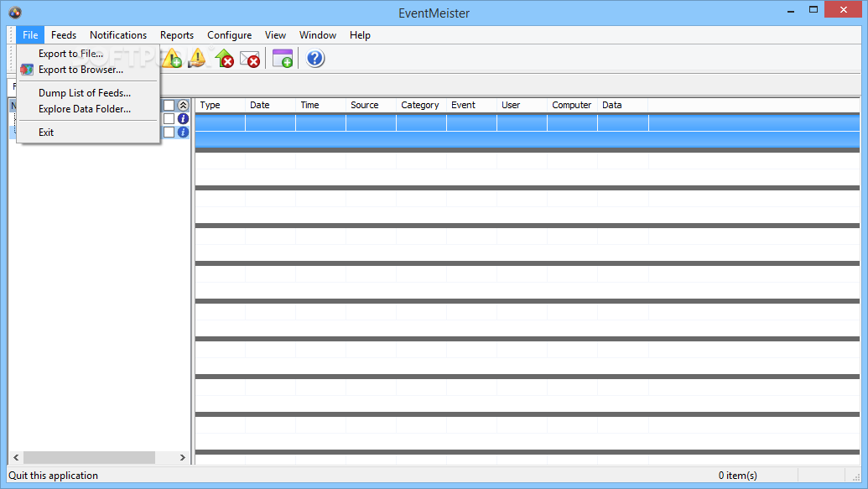Image resolution: width=868 pixels, height=489 pixels.
Task: Open the Reports menu
Action: tap(177, 35)
